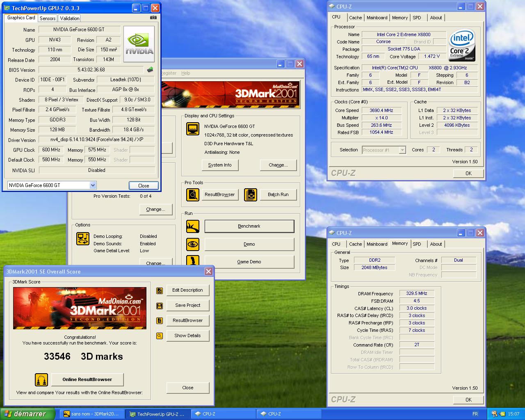This screenshot has height=420, width=525.
Task: Click the Save Project floppy icon
Action: point(160,306)
